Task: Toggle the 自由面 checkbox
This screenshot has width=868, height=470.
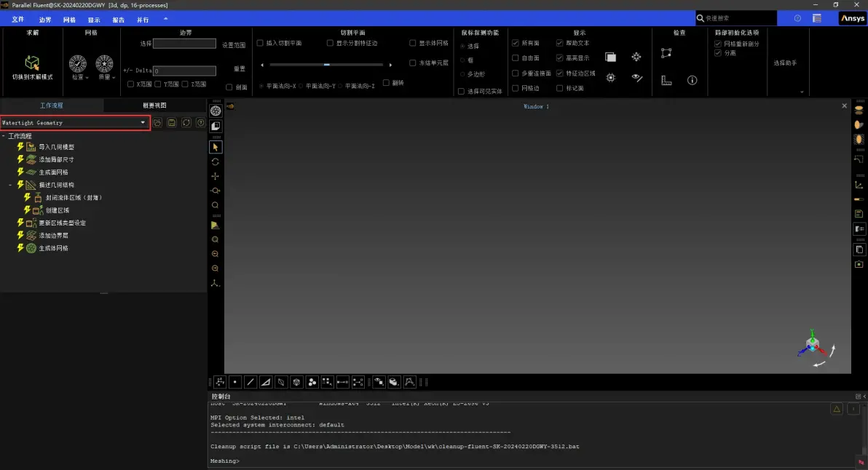Action: [516, 57]
